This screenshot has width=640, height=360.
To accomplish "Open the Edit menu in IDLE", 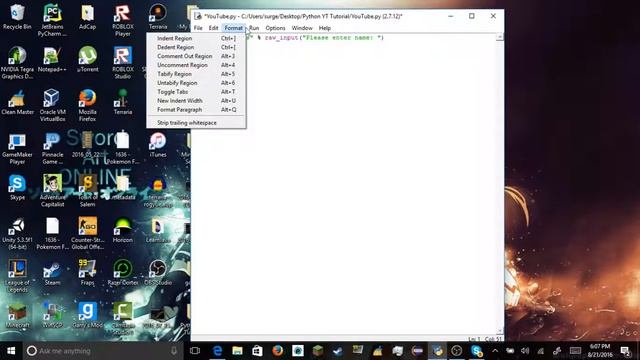I will pos(213,28).
